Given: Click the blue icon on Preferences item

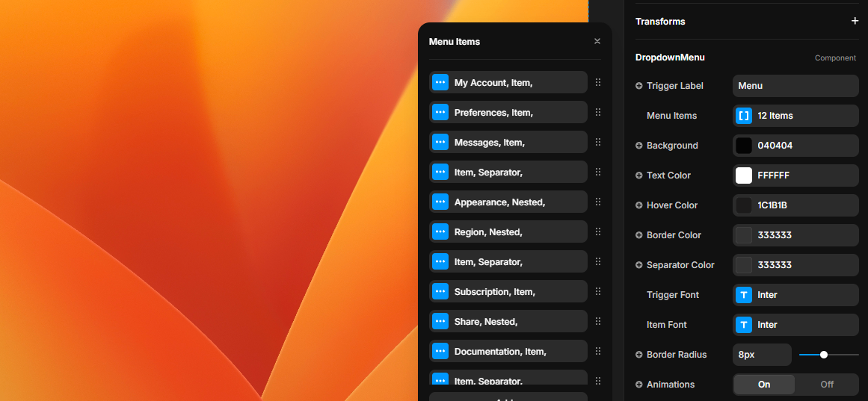Looking at the screenshot, I should pyautogui.click(x=440, y=113).
